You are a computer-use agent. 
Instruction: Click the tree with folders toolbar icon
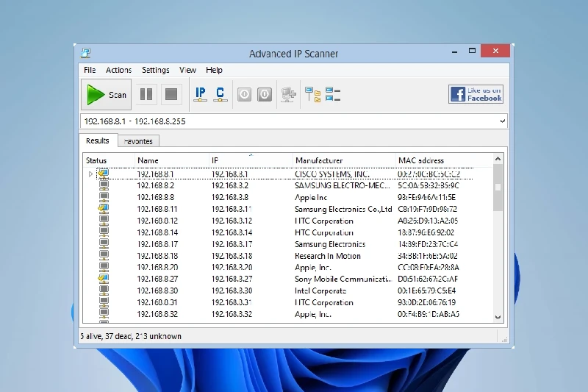pos(313,95)
